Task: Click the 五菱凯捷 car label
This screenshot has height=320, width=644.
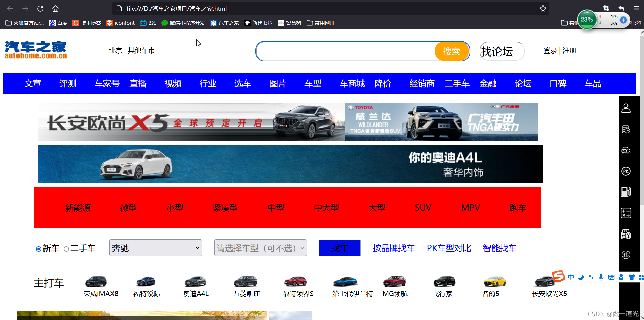Action: (x=247, y=294)
